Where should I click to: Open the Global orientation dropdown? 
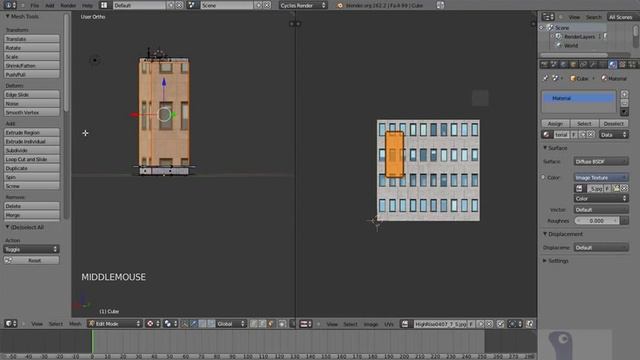click(x=231, y=324)
